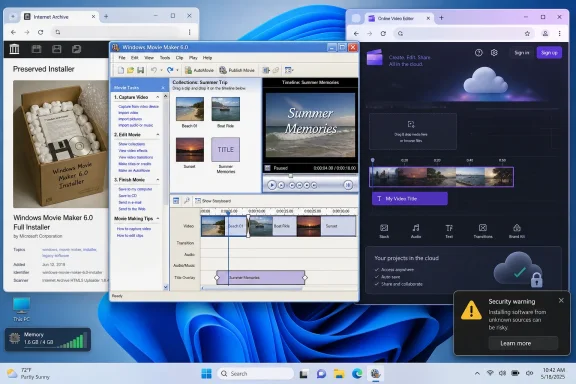Click the Import Media icon after Publish Movie
Screen dimensions: 576x384
tap(266, 70)
